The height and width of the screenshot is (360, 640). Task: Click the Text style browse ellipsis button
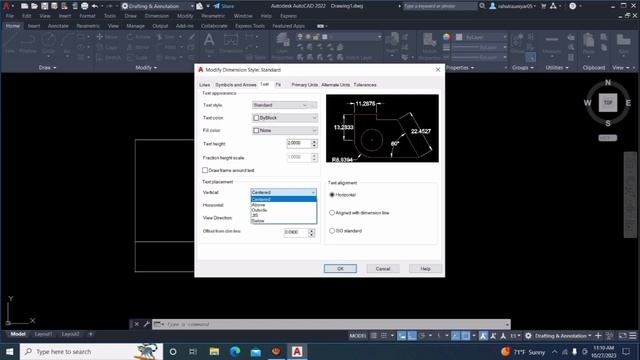tap(313, 105)
